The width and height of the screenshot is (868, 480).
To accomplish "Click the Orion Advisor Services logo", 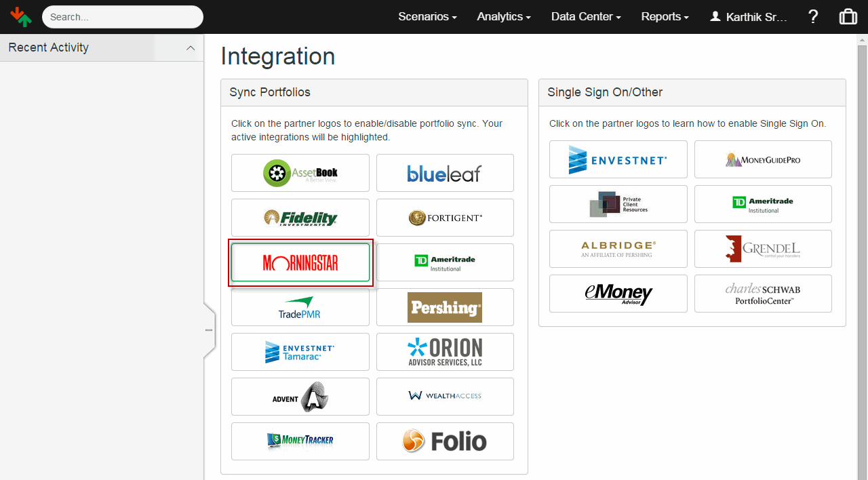I will (445, 352).
